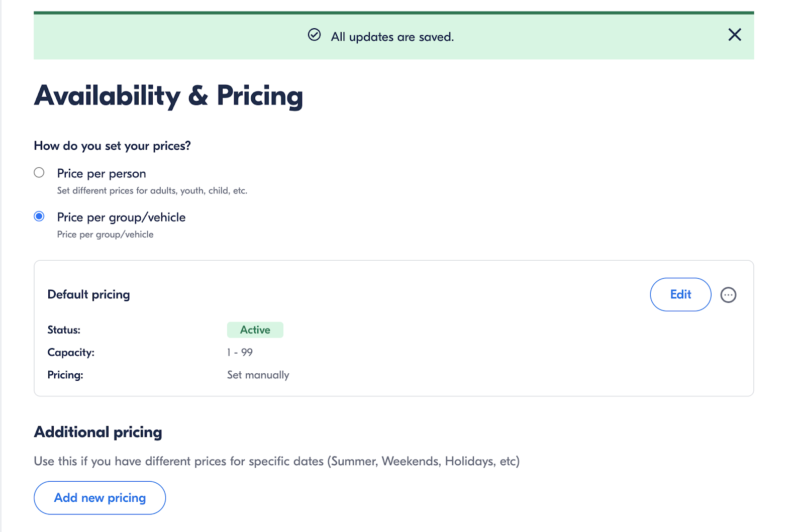Click the Additional pricing section header
Viewport: 804px width, 532px height.
[x=98, y=432]
